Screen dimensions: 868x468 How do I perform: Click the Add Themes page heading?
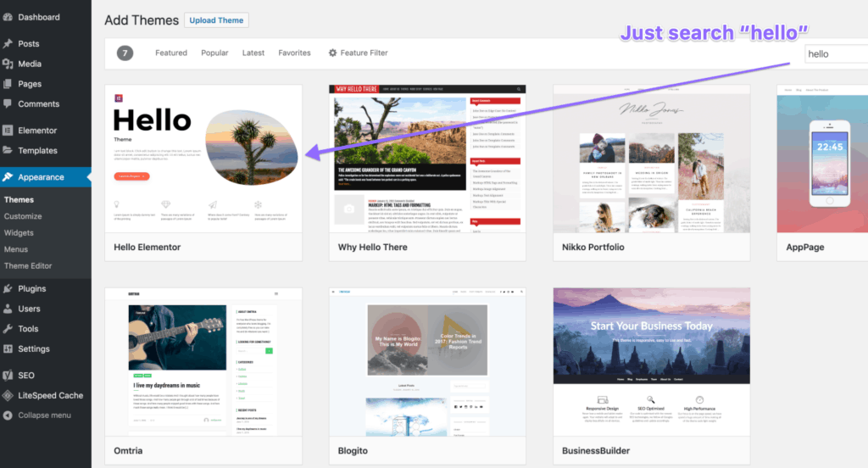(x=142, y=20)
